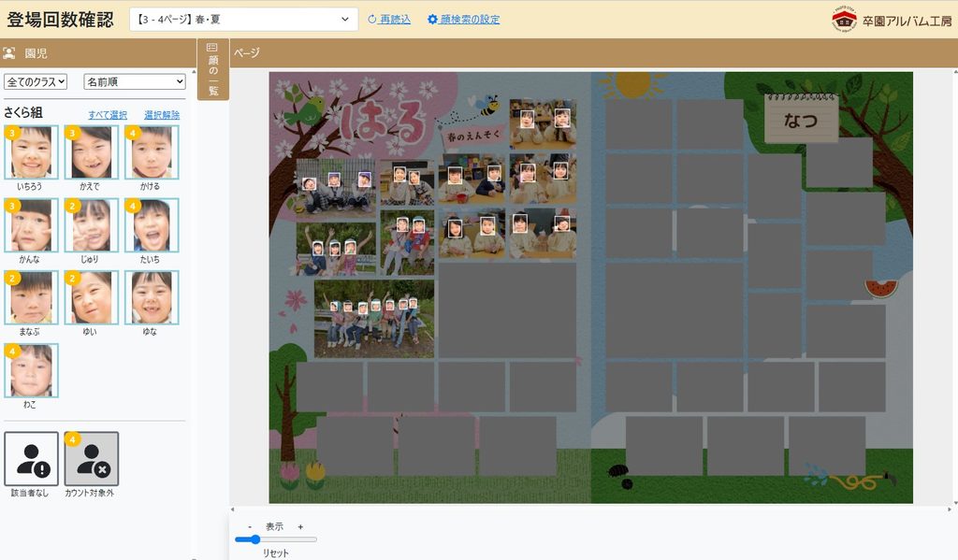Click the gear icon beside 顔検索の設定
Screen dimensions: 958x560
[x=432, y=20]
